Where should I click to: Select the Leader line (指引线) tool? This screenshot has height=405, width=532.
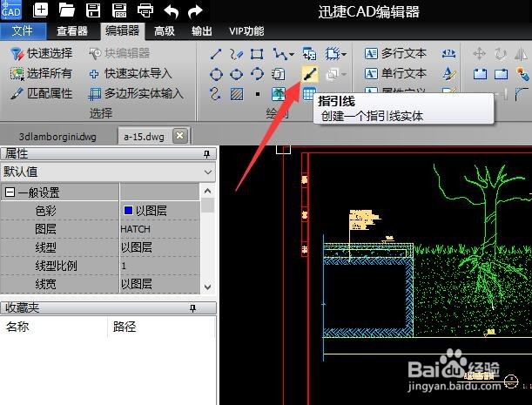coord(310,74)
